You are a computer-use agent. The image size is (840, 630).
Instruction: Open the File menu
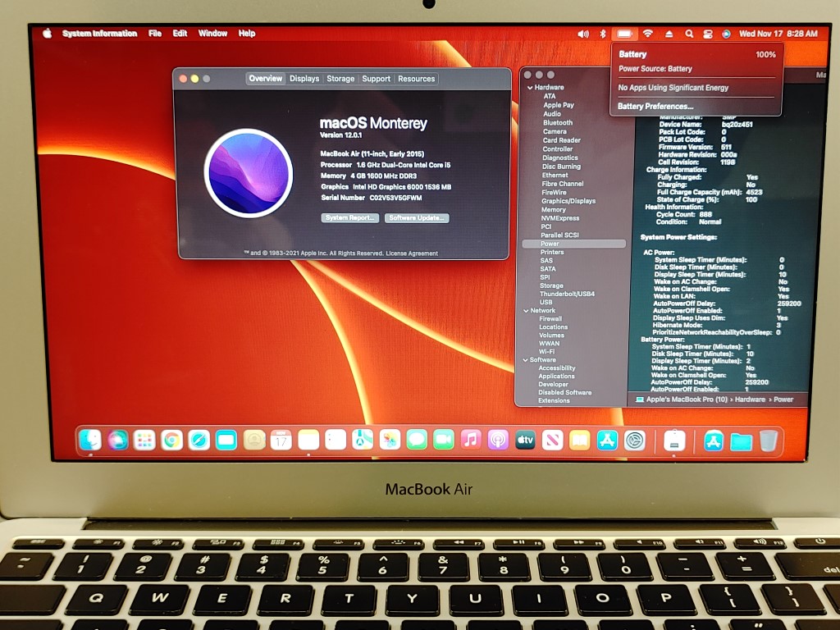pos(155,33)
